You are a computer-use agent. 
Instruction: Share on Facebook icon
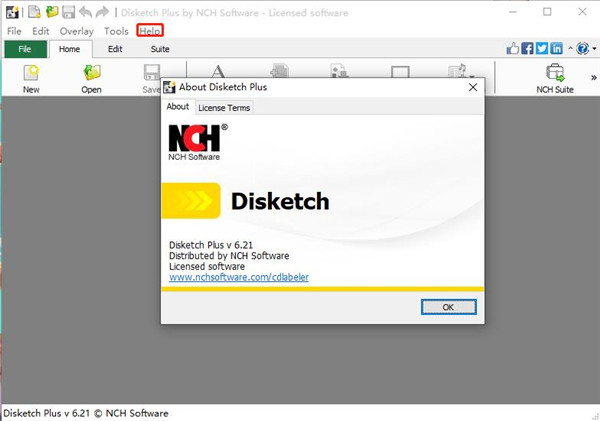click(x=527, y=49)
